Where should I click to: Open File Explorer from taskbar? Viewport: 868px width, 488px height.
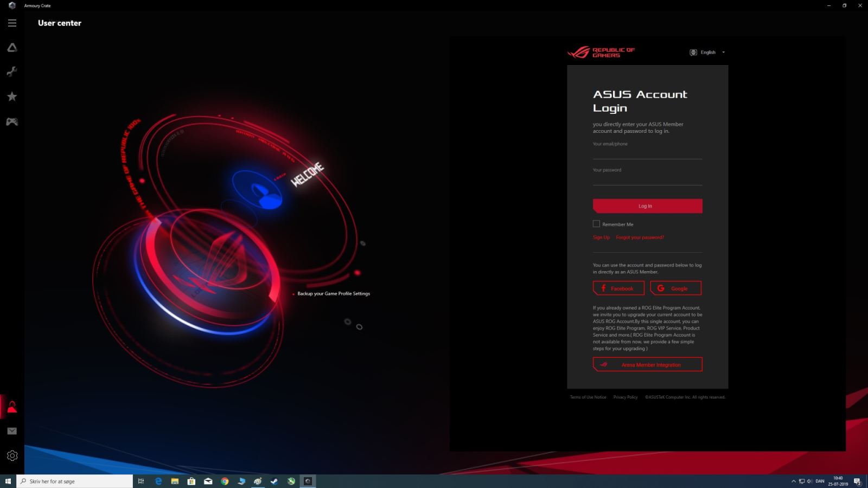click(x=175, y=481)
